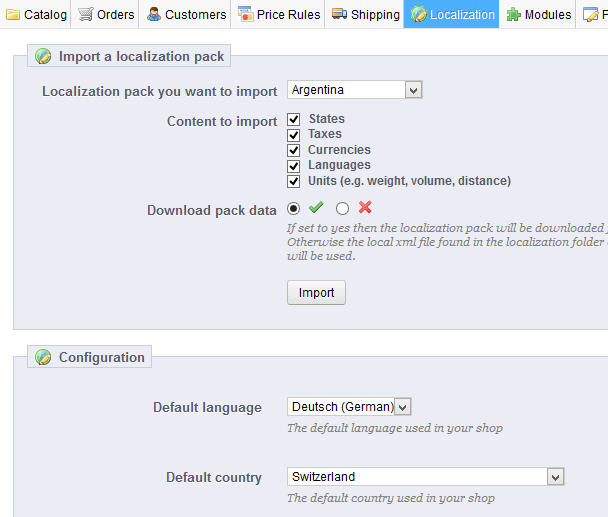Click the Customers person icon
608x517 pixels.
click(x=154, y=14)
